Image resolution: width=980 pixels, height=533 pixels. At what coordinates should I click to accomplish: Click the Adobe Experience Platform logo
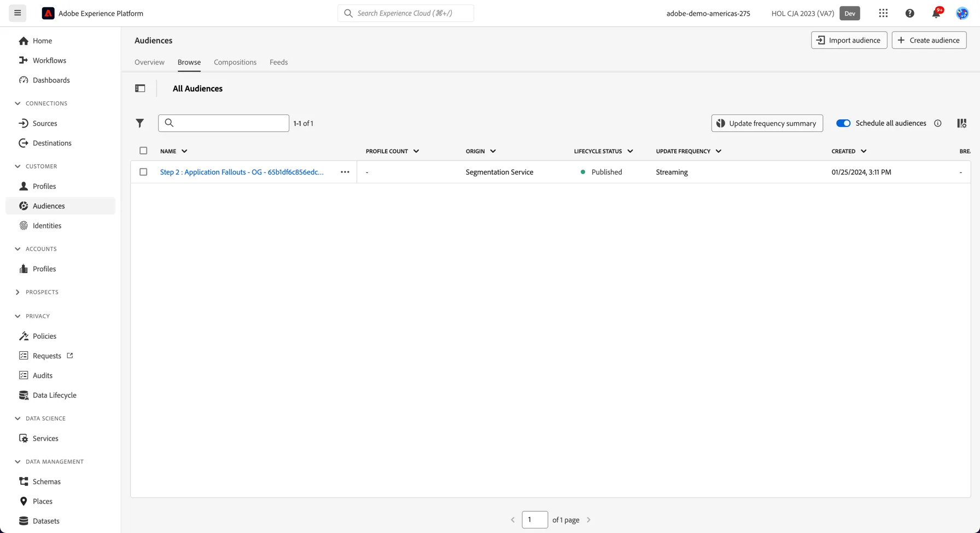click(x=48, y=13)
